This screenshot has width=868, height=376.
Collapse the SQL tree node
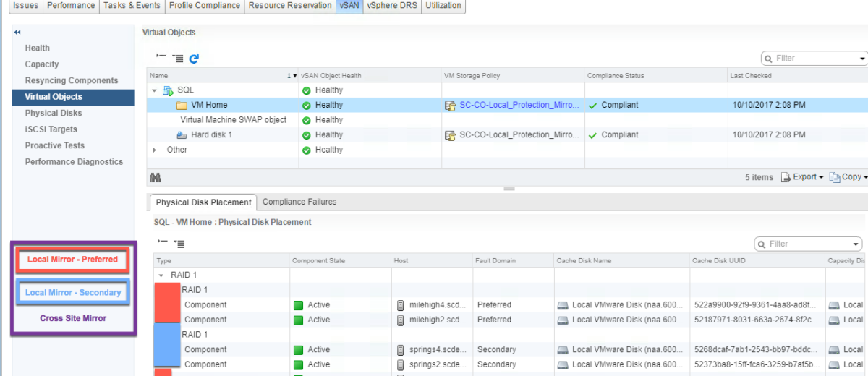[x=154, y=90]
